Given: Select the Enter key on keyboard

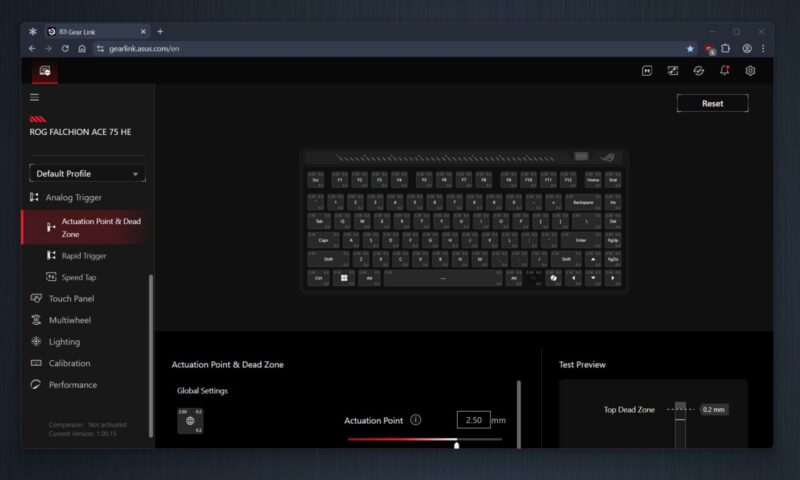Looking at the screenshot, I should [581, 240].
